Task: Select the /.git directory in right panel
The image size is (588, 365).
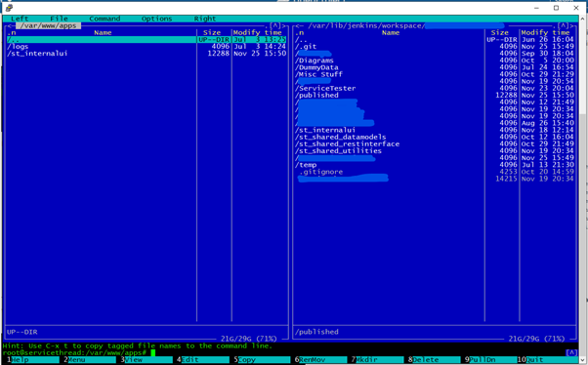Action: click(x=435, y=47)
